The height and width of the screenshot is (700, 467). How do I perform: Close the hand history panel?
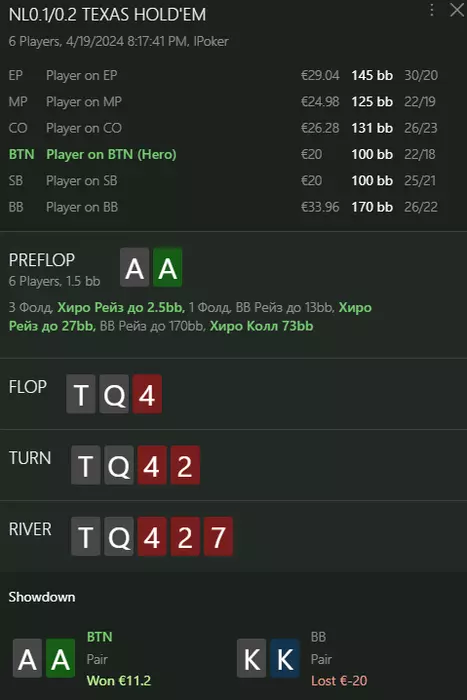(x=457, y=10)
